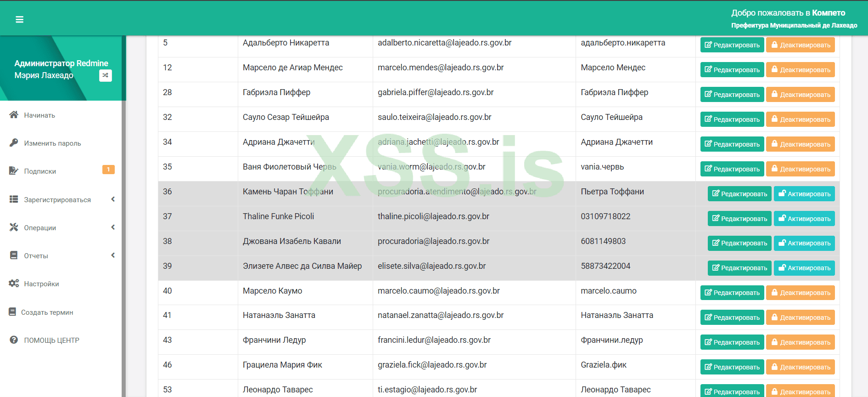
Task: Deactivate user Грациела Мария Фик
Action: click(801, 367)
